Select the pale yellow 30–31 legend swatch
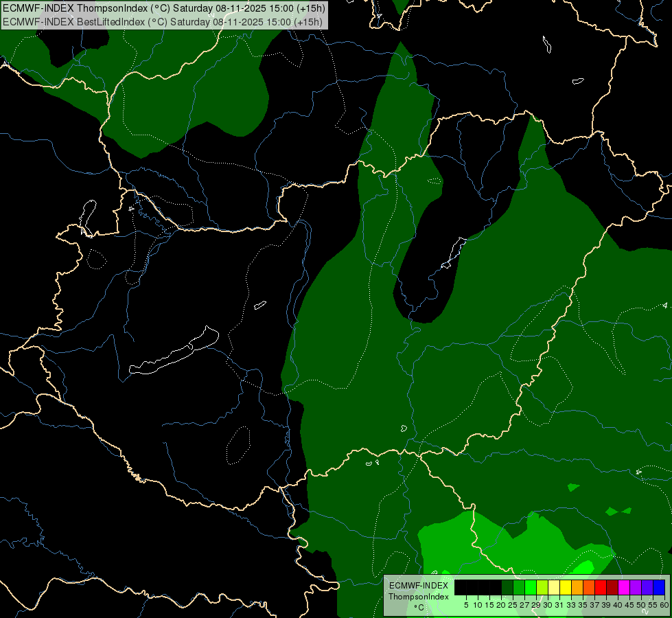 [554, 588]
